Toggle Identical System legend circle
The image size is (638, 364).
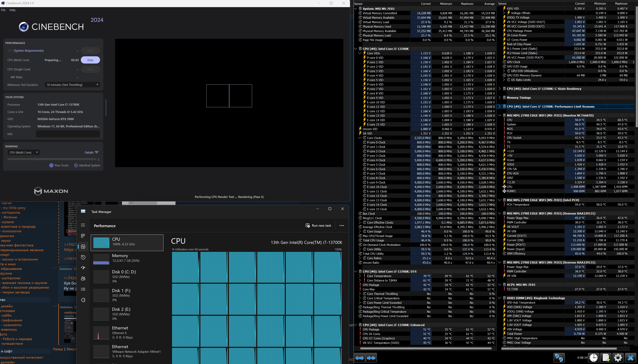tap(76, 166)
